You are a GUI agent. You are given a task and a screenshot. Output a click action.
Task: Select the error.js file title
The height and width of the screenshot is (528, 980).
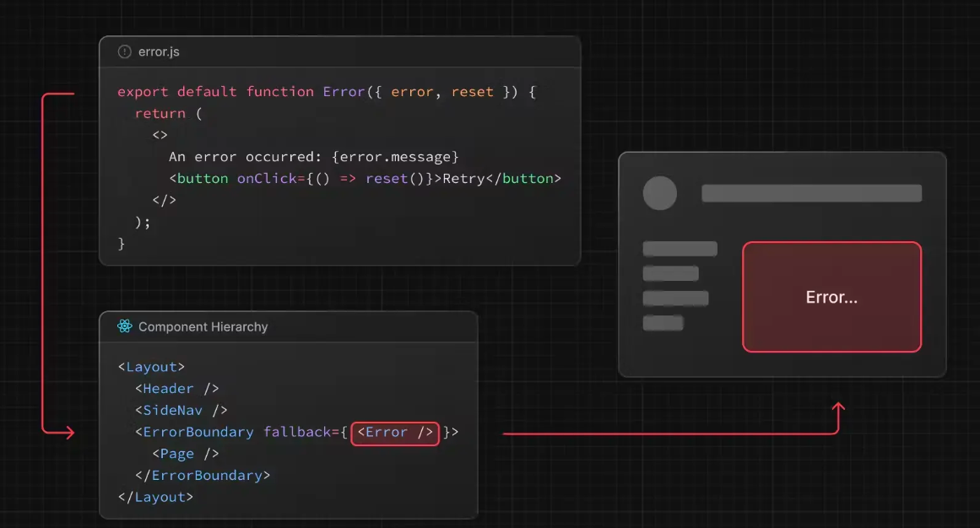159,51
